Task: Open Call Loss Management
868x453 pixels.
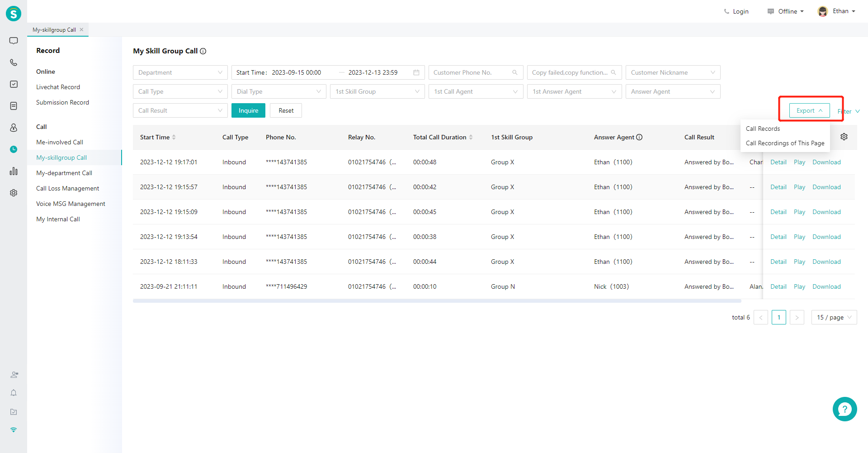Action: click(67, 188)
